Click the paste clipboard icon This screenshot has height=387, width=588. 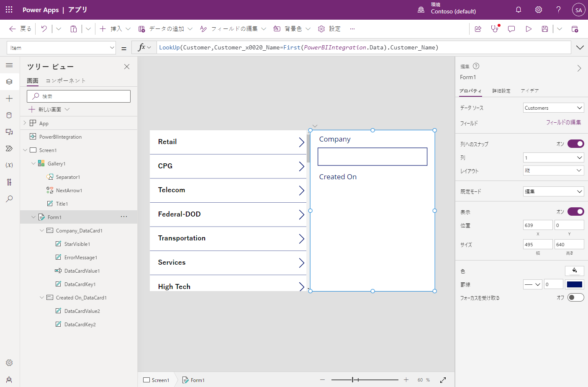[74, 29]
